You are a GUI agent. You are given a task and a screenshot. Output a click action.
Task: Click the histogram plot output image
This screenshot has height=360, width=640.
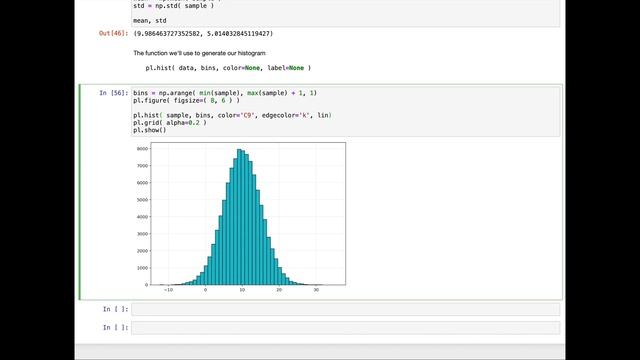pyautogui.click(x=241, y=218)
